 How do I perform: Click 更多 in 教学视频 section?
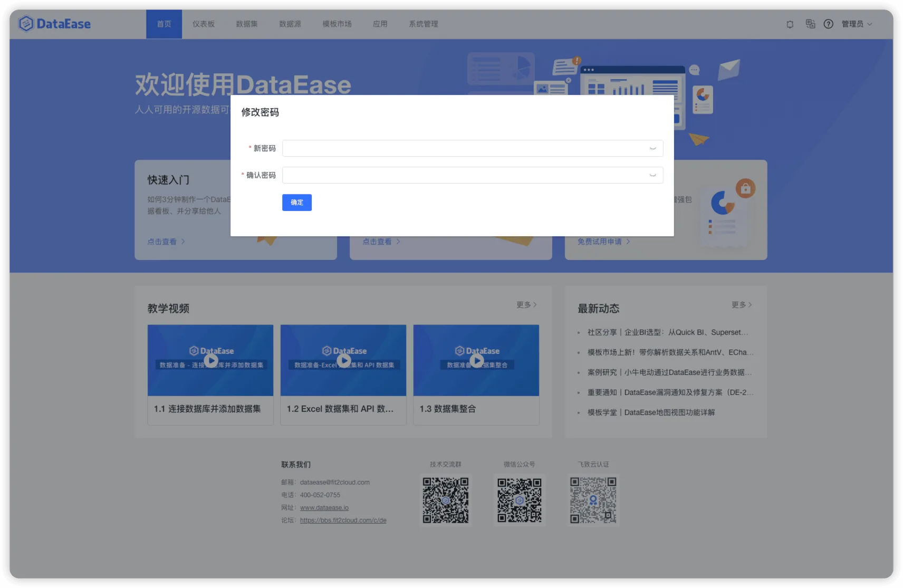pyautogui.click(x=526, y=305)
